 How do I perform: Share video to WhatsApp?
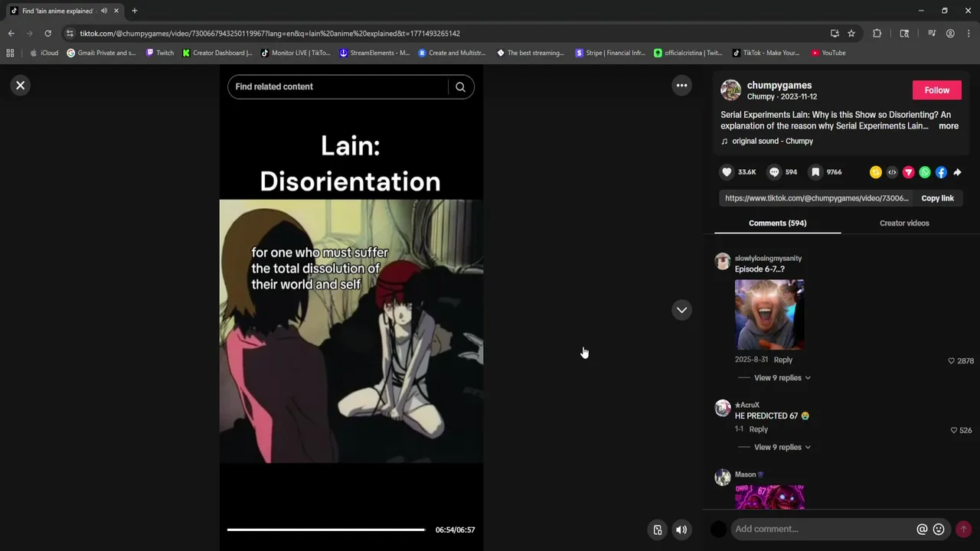point(925,172)
